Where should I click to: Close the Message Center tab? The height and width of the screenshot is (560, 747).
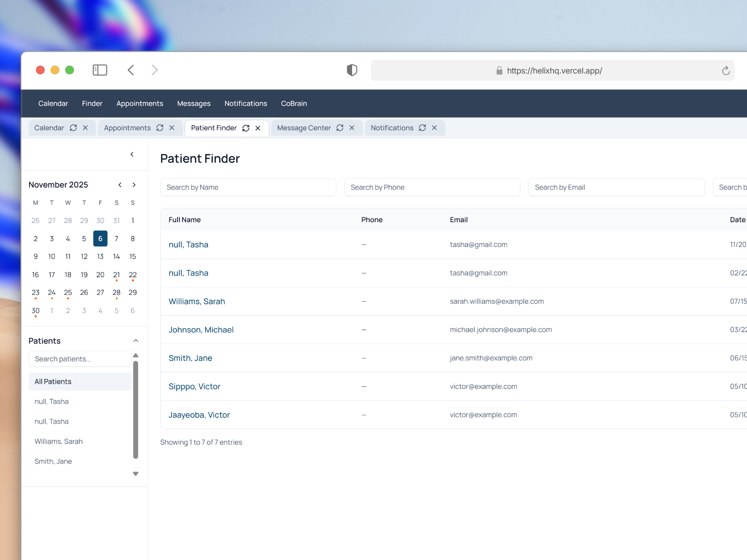(352, 128)
